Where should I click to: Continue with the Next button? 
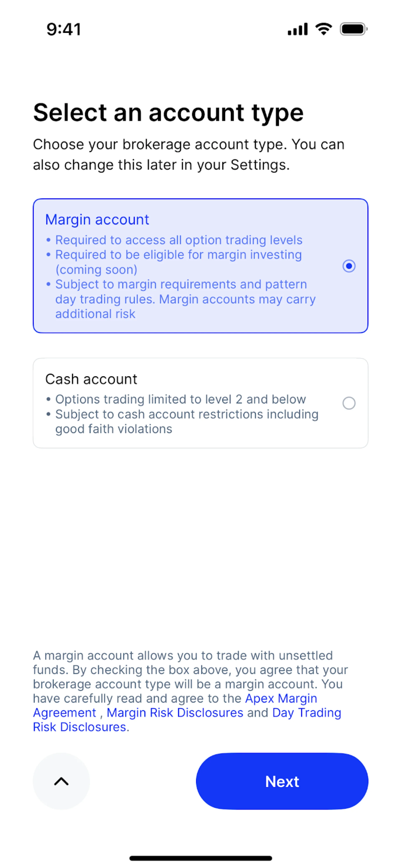[282, 781]
